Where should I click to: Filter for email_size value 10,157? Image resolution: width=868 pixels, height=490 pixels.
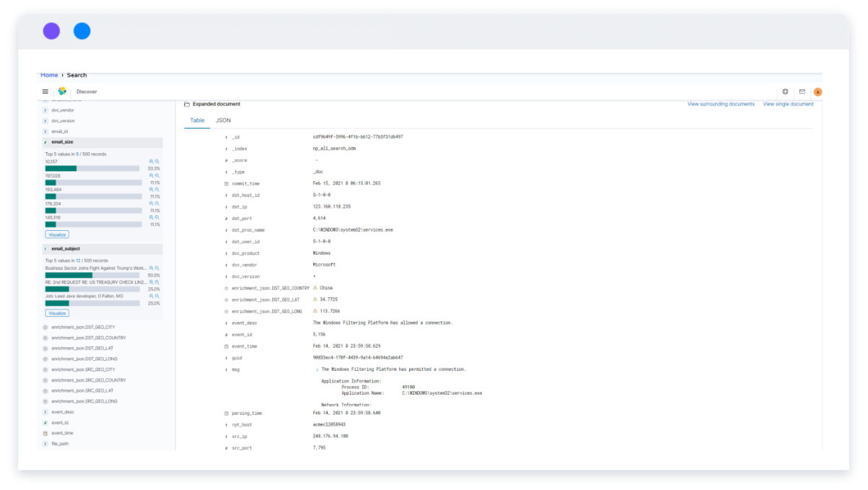[x=152, y=162]
